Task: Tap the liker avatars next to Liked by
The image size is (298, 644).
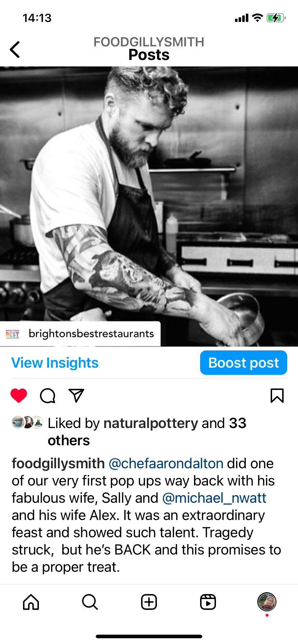Action: pyautogui.click(x=27, y=422)
